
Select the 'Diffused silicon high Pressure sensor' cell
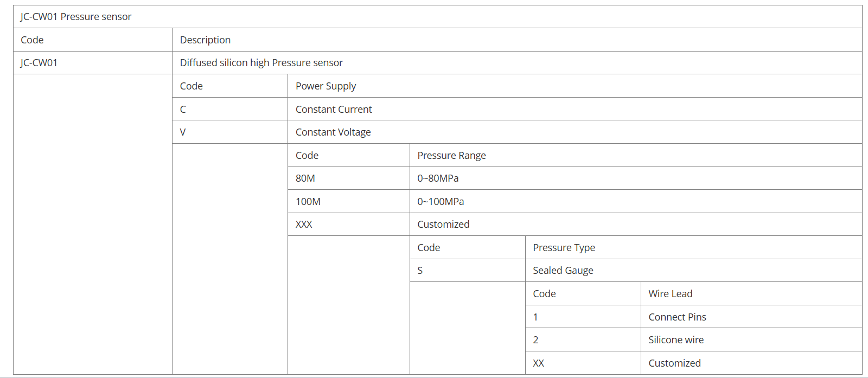[261, 63]
